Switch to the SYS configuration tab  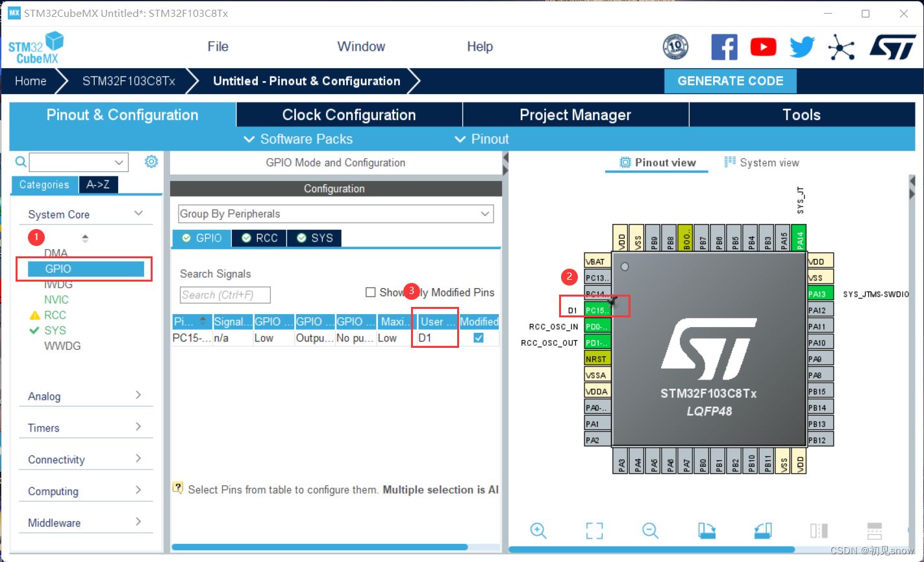(x=314, y=238)
